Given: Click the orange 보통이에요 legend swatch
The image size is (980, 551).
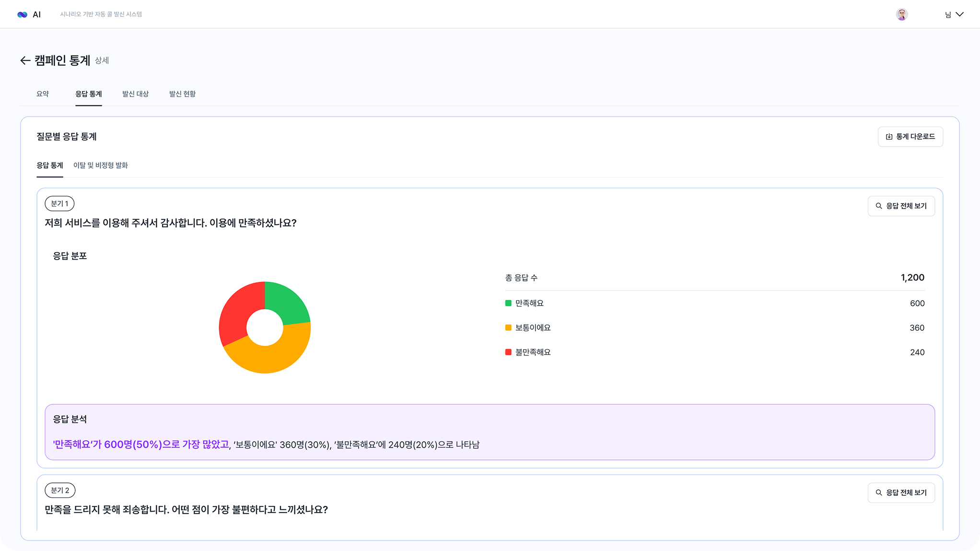Looking at the screenshot, I should coord(508,328).
